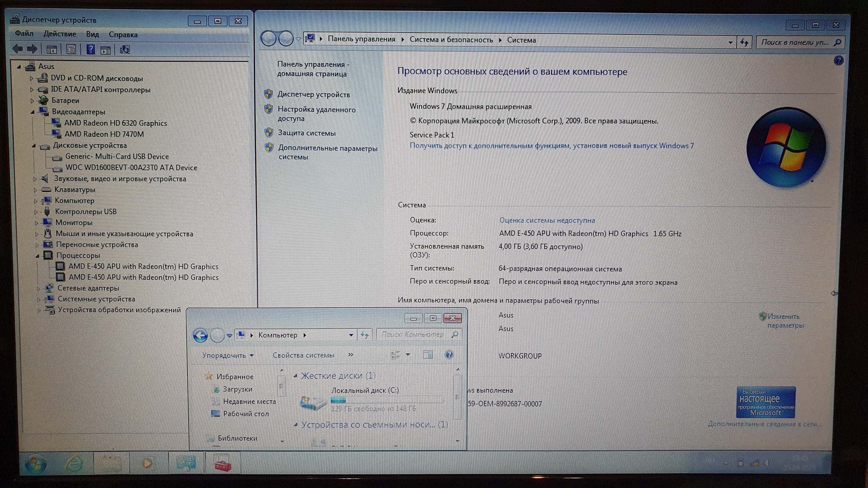Click the properties icon in Device Manager toolbar
The width and height of the screenshot is (868, 488).
tap(71, 50)
